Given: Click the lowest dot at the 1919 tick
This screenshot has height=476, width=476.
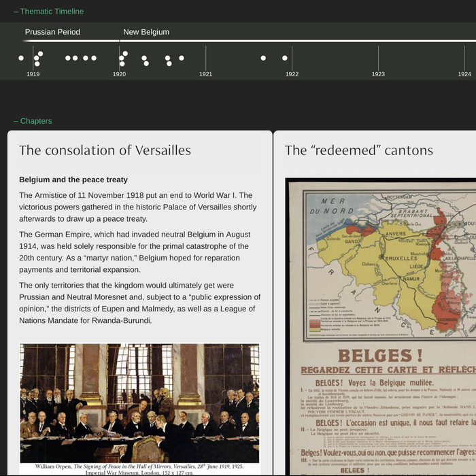Looking at the screenshot, I should (37, 64).
